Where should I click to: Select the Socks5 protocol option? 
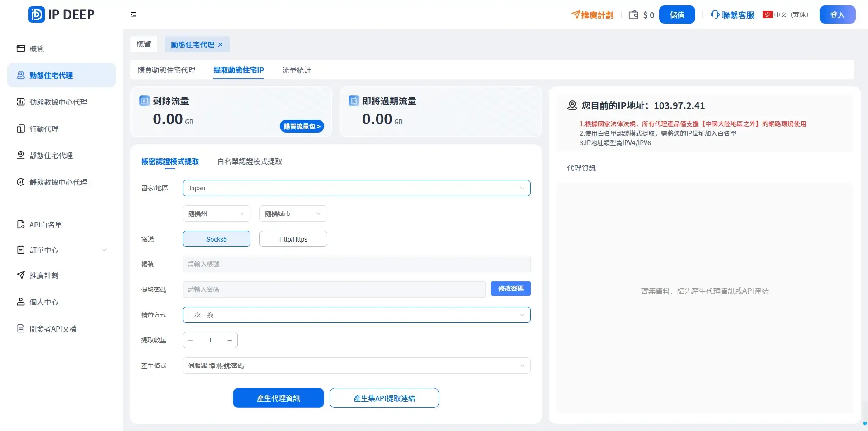(x=216, y=239)
